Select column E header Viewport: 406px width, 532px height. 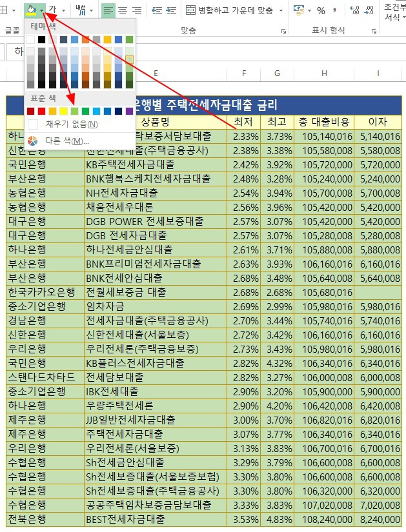pos(156,74)
